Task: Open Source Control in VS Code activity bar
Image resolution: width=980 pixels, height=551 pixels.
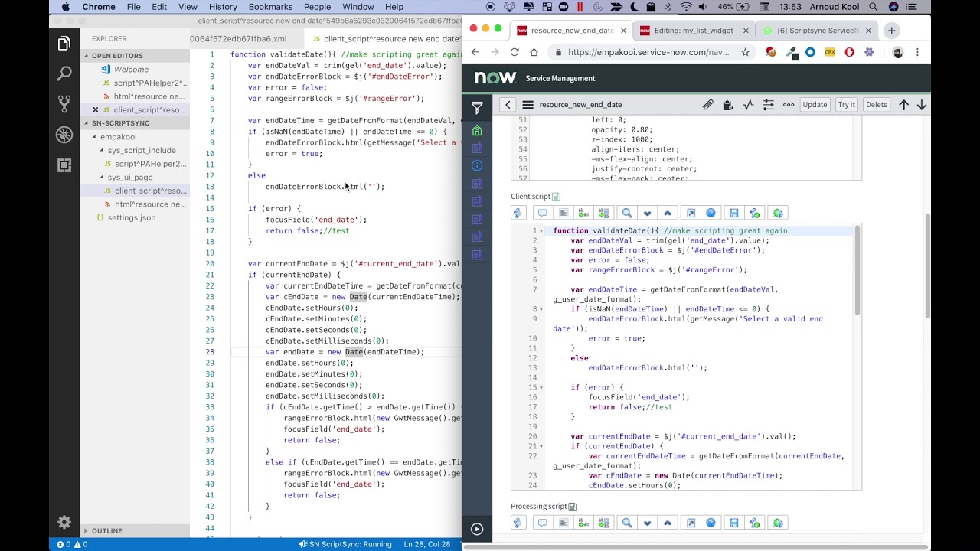Action: 64,104
